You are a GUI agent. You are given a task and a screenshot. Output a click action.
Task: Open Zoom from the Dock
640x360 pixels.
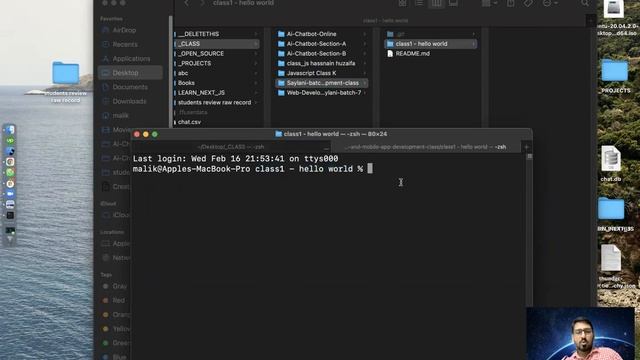point(10,194)
